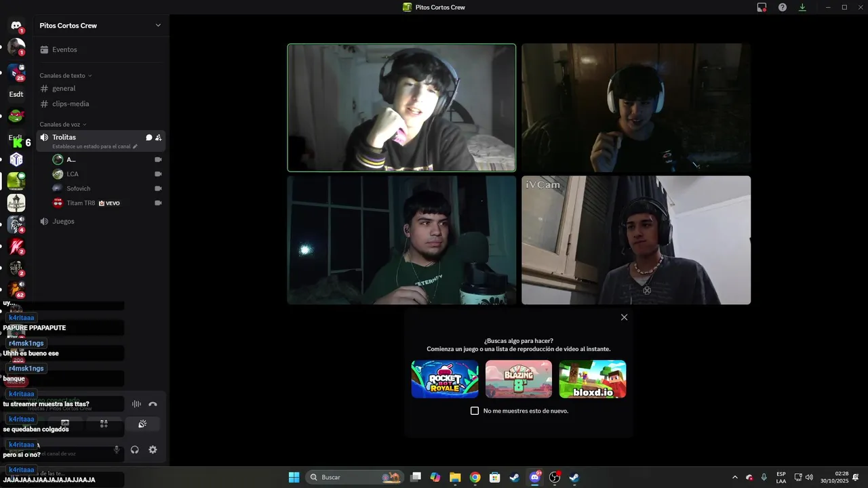Open chat for Trolitas voice channel
This screenshot has height=488, width=868.
click(149, 138)
